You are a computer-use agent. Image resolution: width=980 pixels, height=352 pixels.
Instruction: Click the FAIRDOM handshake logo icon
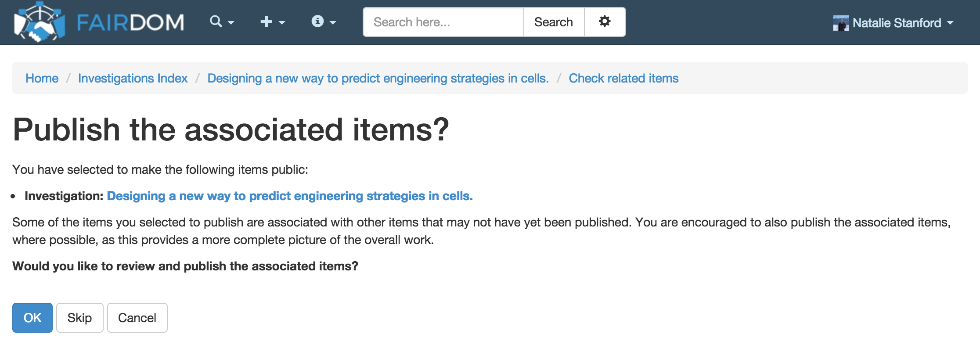click(39, 22)
